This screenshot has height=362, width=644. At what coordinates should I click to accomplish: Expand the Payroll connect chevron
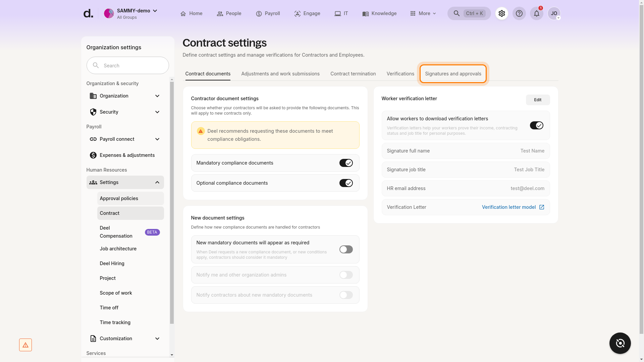click(157, 139)
